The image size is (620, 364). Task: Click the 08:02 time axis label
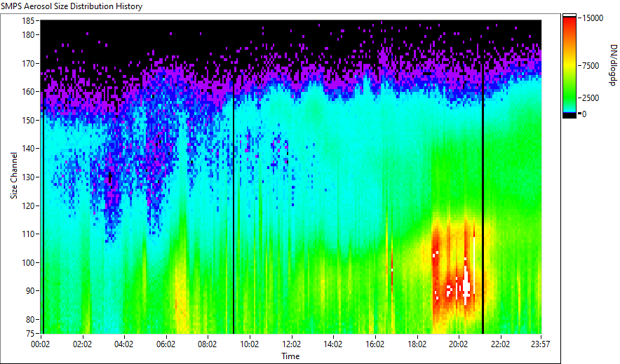click(x=207, y=344)
